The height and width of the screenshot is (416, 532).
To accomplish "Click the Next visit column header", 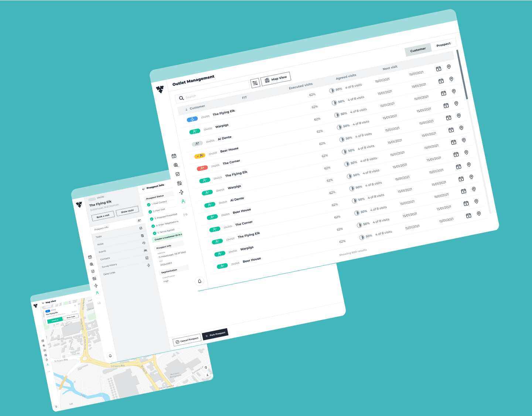I will tap(390, 68).
